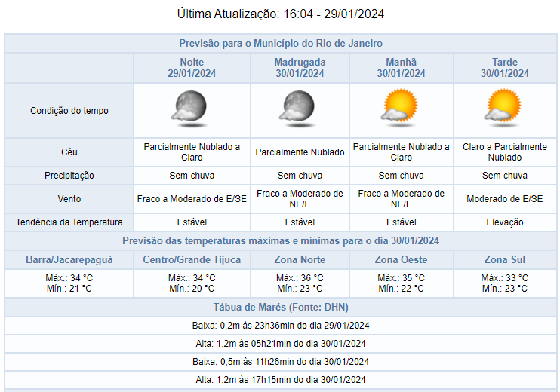This screenshot has height=392, width=560.
Task: Click 'Sem chuva' in the Madrugada column
Action: click(x=300, y=176)
